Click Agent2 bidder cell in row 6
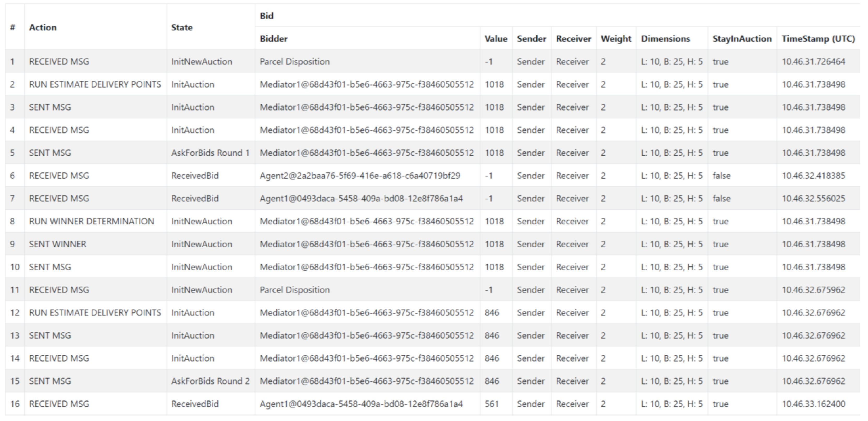The width and height of the screenshot is (868, 421). 360,176
